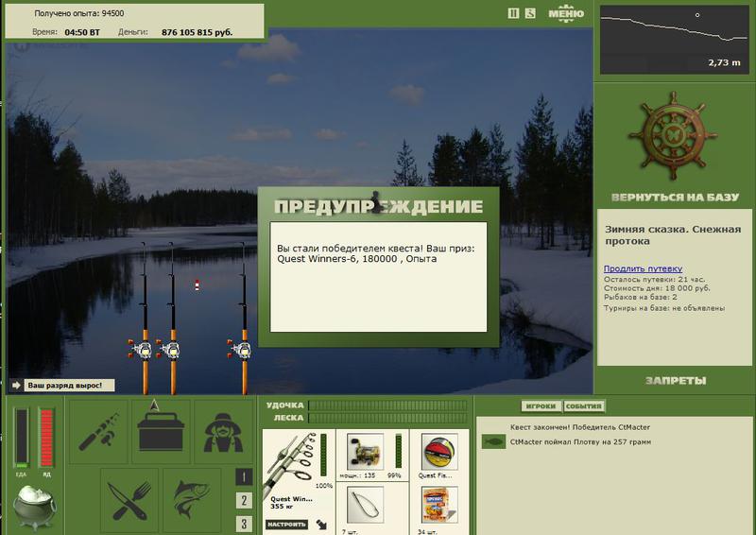Click ВЕРНУТЬСЯ НА БАЗУ button
Screen dimensions: 756x535
(675, 197)
